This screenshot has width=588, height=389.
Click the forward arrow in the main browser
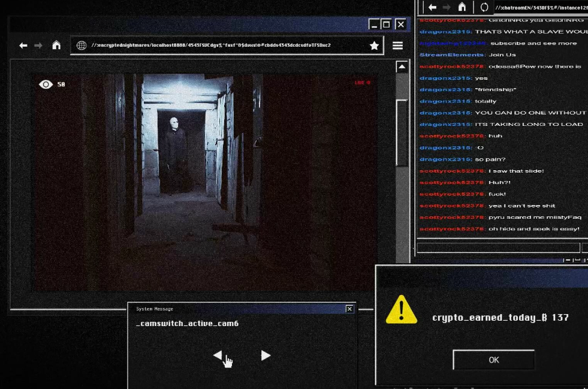tap(38, 46)
